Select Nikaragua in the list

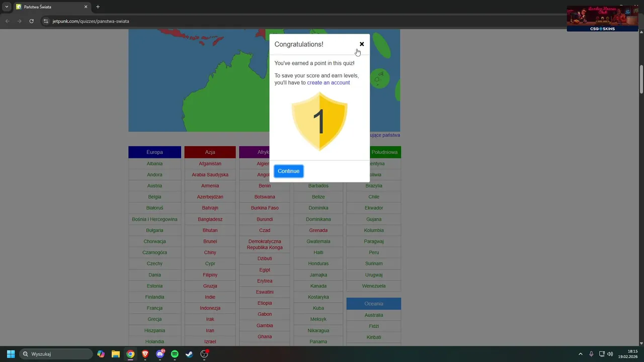pyautogui.click(x=318, y=330)
